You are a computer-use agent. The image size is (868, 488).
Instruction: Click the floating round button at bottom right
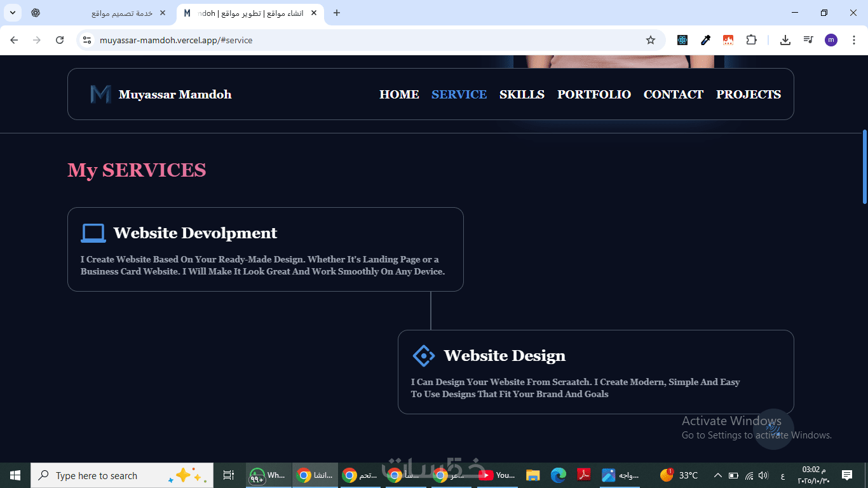tap(773, 429)
